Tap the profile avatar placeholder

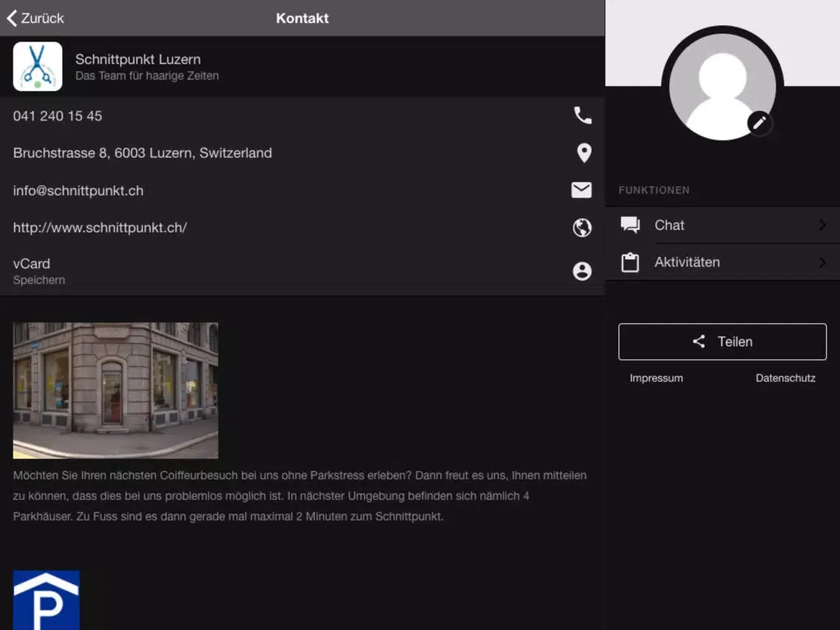point(722,86)
